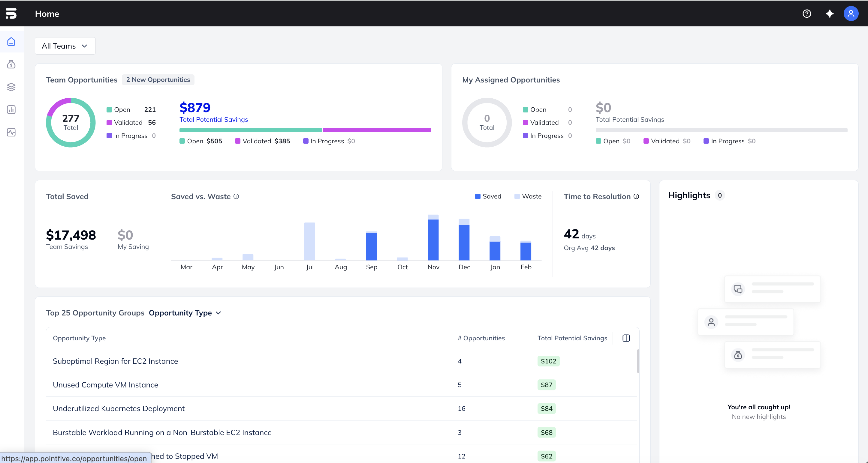This screenshot has width=868, height=463.
Task: Open Suboptimal Region for EC2 Instance row
Action: pos(115,361)
